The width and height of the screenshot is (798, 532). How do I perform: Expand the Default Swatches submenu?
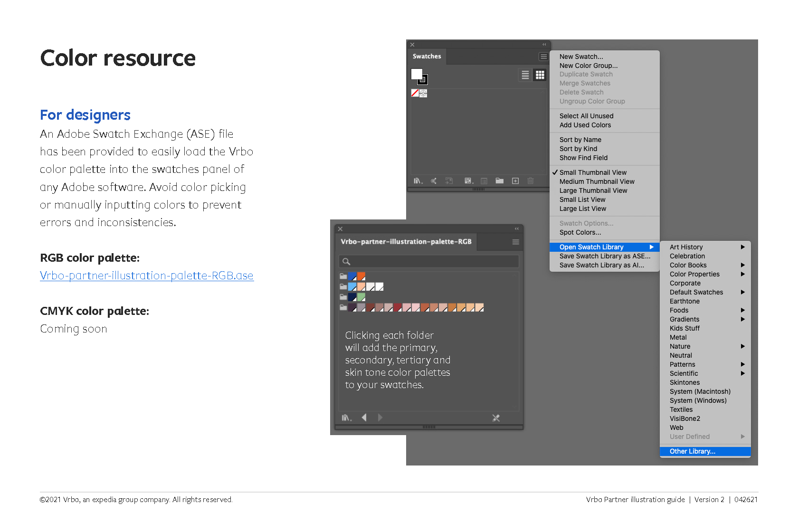705,292
